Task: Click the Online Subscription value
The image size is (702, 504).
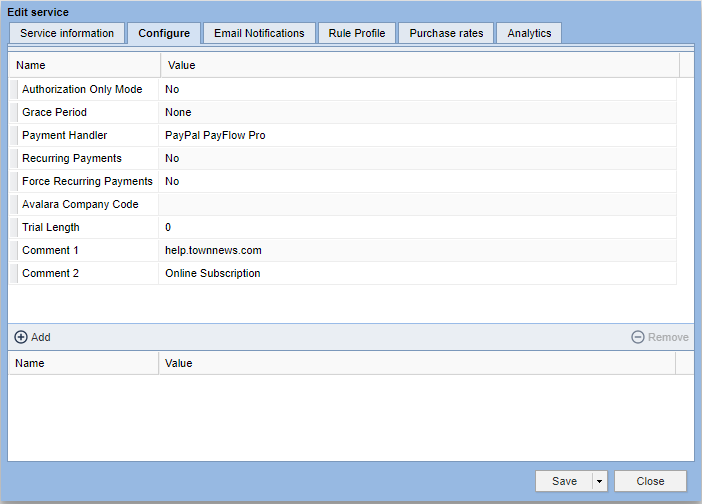Action: click(x=213, y=273)
